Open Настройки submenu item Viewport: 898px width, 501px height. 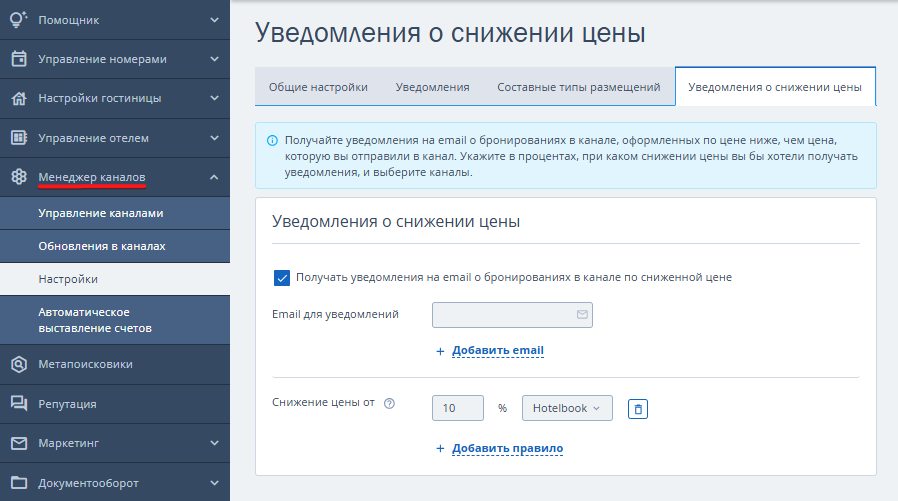(x=115, y=279)
